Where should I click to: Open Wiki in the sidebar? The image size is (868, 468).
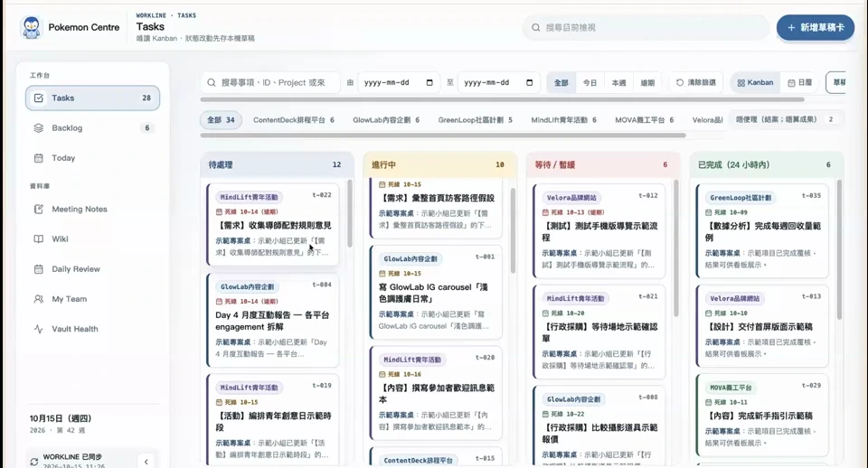point(92,239)
